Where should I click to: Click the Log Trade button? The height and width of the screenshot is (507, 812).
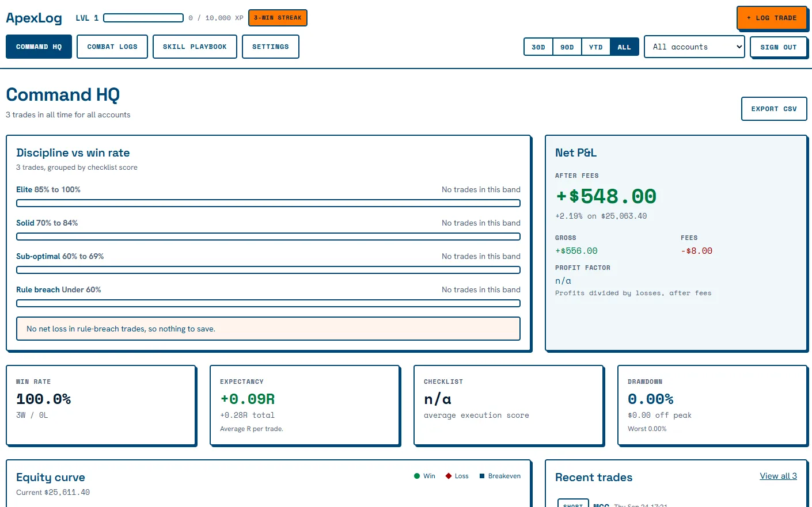[x=772, y=18]
